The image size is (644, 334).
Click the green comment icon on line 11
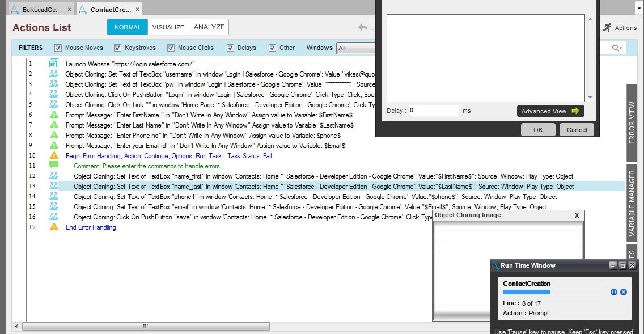click(54, 166)
